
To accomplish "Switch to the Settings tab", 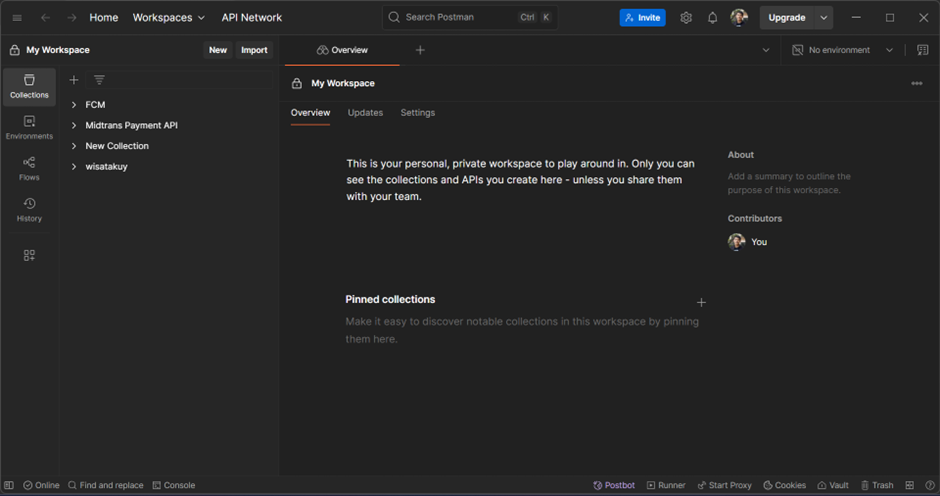I will (418, 113).
